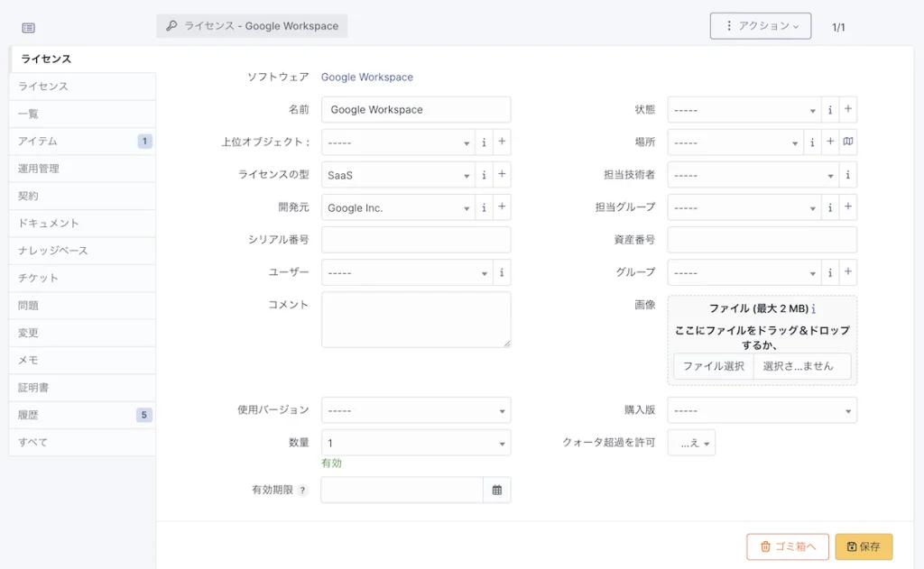
Task: Open 契約 tab in sidebar
Action: coord(82,197)
